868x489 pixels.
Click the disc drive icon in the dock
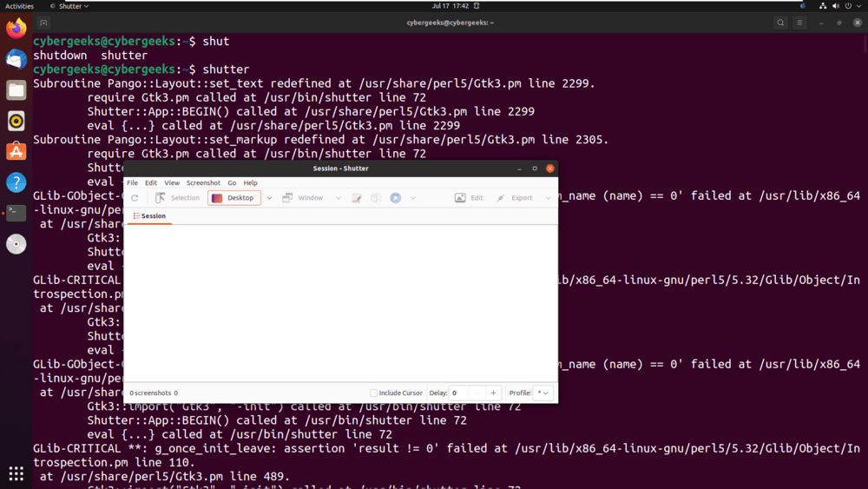pyautogui.click(x=16, y=244)
